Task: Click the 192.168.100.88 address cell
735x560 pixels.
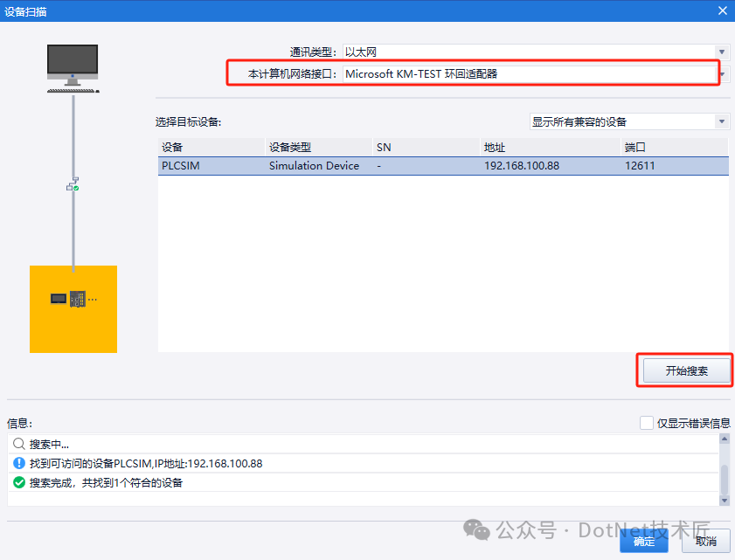Action: (x=522, y=166)
